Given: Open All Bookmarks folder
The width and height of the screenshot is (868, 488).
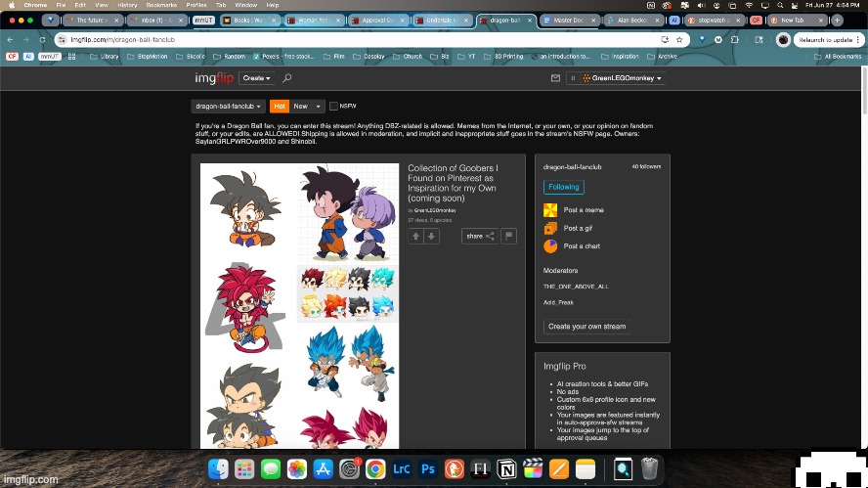Looking at the screenshot, I should click(838, 57).
